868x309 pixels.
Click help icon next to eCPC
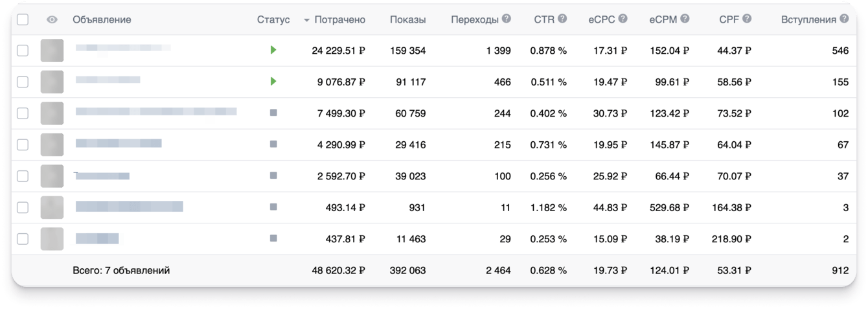coord(622,19)
